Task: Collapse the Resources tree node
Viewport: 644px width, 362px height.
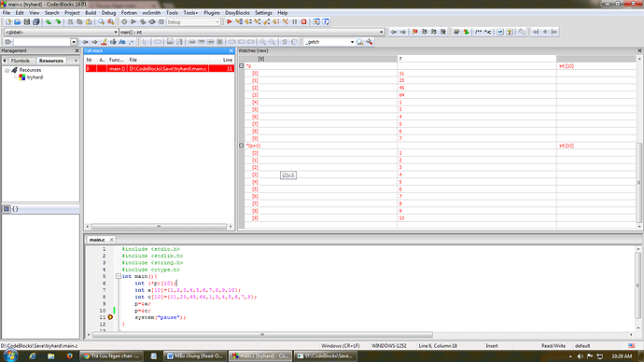Action: point(7,70)
